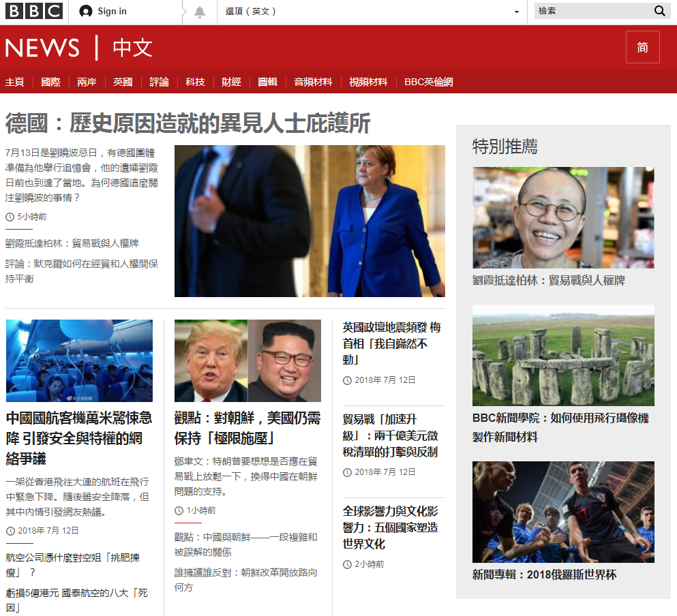Switch to simplified Chinese with 简 button
The height and width of the screenshot is (616, 677).
(x=642, y=47)
